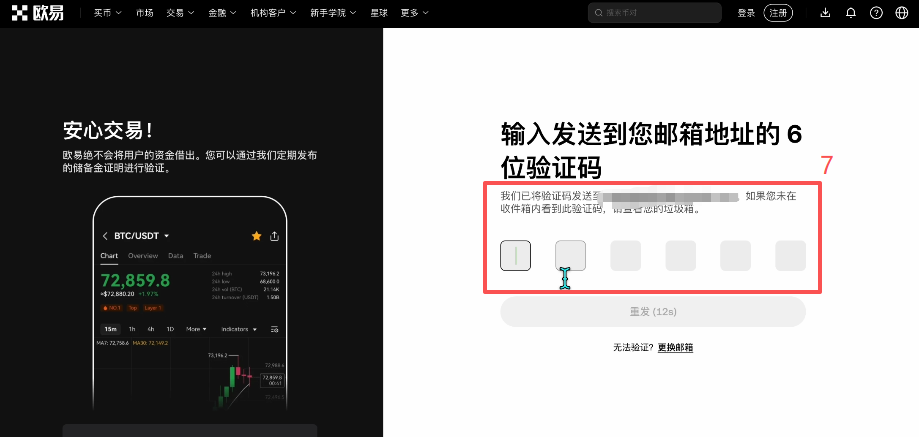Click the search magnifier icon in header
Screen dimensions: 919x437
coord(598,13)
